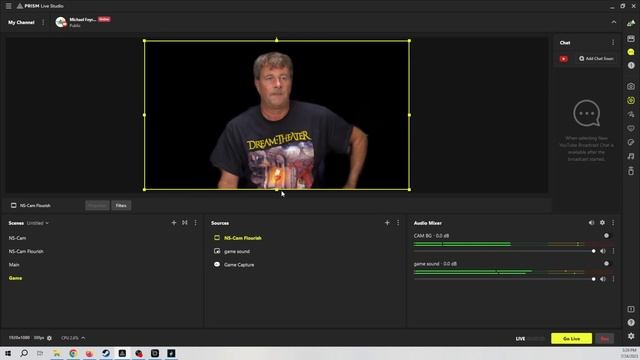Screen dimensions: 640x360
Task: Open Audio Mixer advanced settings gear
Action: 602,223
